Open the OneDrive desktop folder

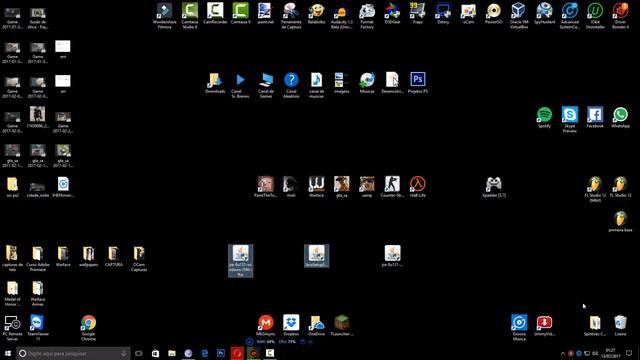[x=316, y=325]
